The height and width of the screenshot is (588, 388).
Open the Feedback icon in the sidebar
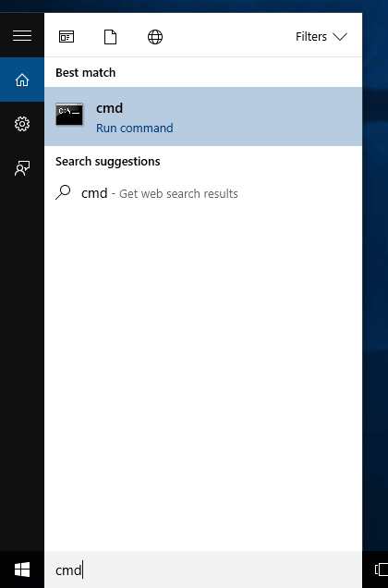click(22, 168)
